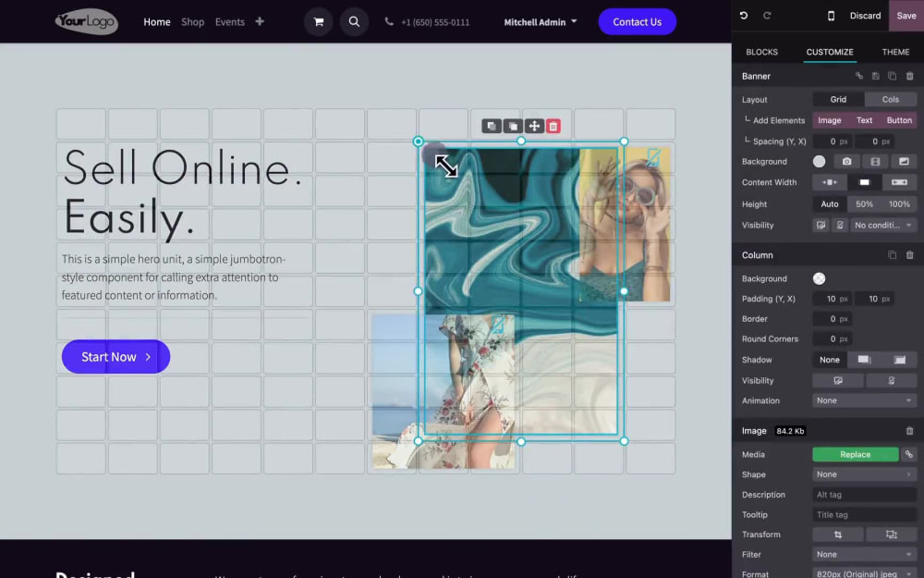Save the Banner block as custom snippet
The width and height of the screenshot is (924, 578).
[x=876, y=76]
